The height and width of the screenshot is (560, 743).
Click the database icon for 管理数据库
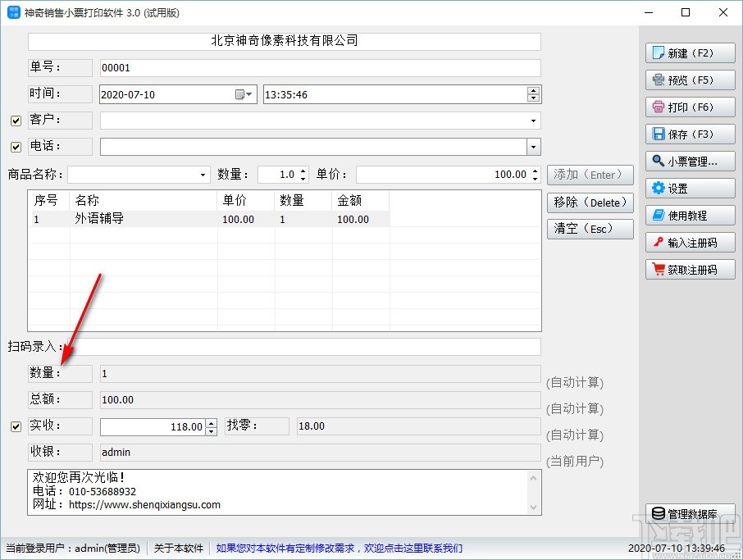659,513
